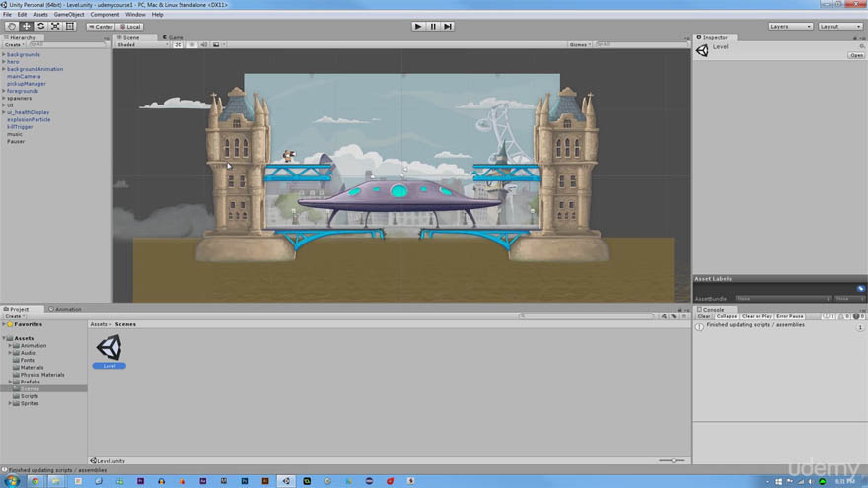Select pickupManager in Hierarchy

click(x=27, y=84)
